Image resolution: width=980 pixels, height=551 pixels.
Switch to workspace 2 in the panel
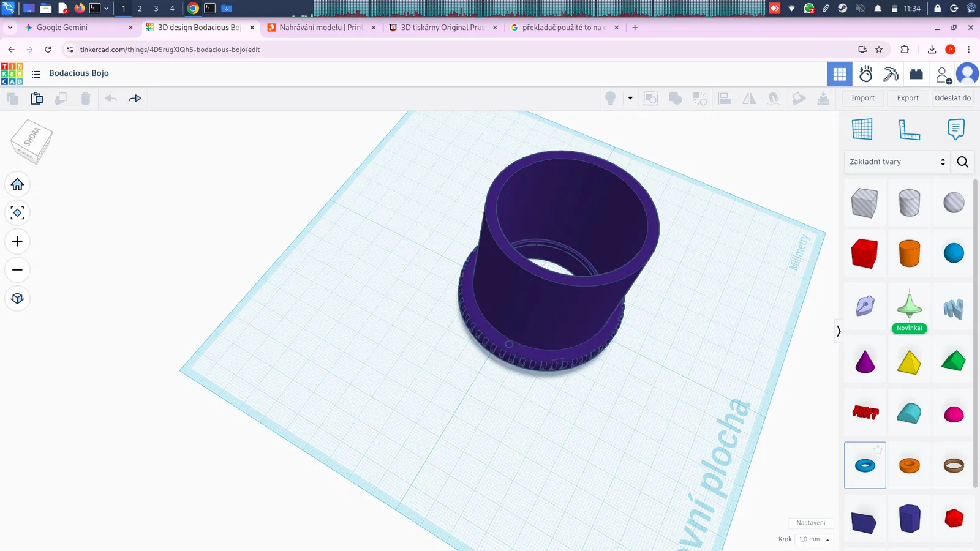(x=140, y=9)
